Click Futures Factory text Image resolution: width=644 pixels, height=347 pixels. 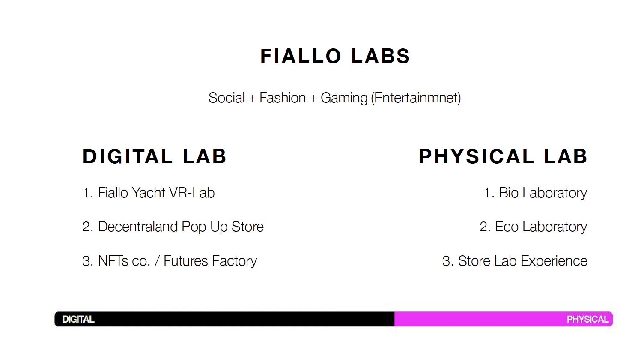[x=210, y=261]
